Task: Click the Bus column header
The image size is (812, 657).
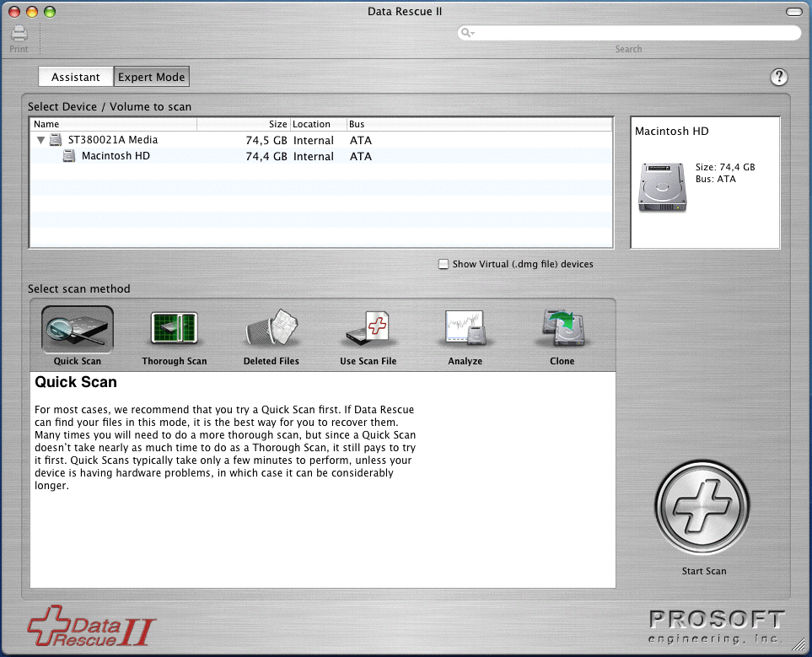Action: 356,123
